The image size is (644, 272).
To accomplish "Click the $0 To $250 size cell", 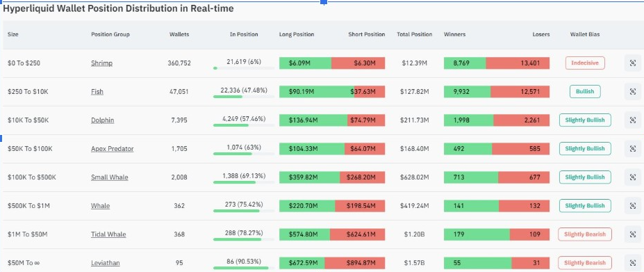I will tap(24, 63).
